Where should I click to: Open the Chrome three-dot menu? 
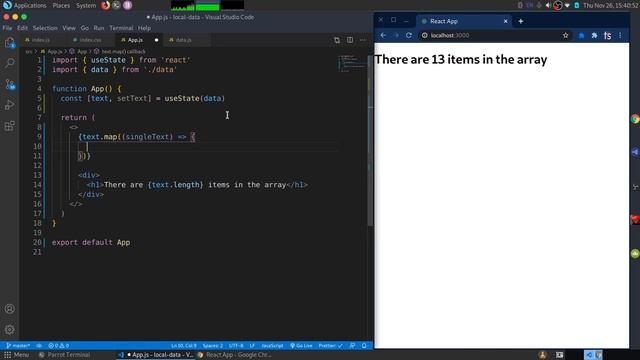(620, 36)
